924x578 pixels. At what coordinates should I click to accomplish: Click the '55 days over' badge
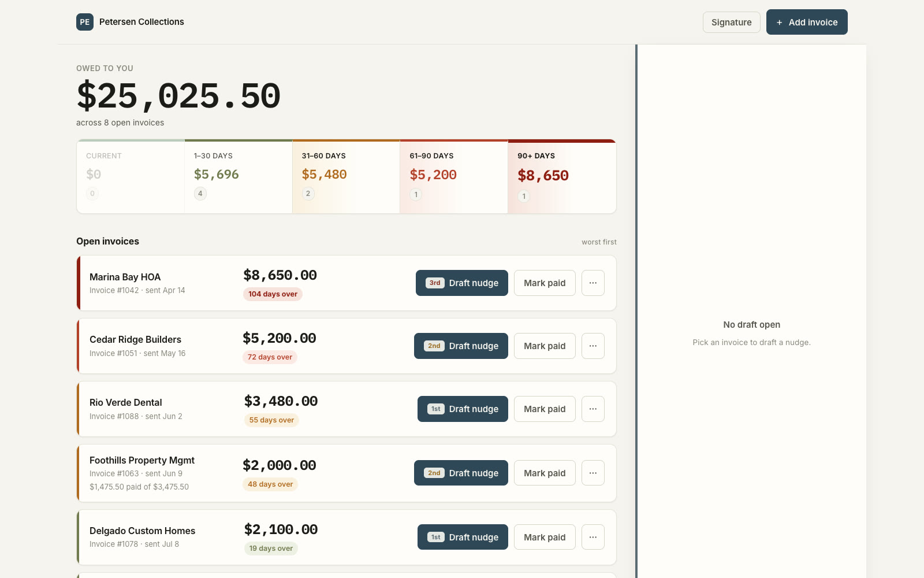pyautogui.click(x=271, y=420)
